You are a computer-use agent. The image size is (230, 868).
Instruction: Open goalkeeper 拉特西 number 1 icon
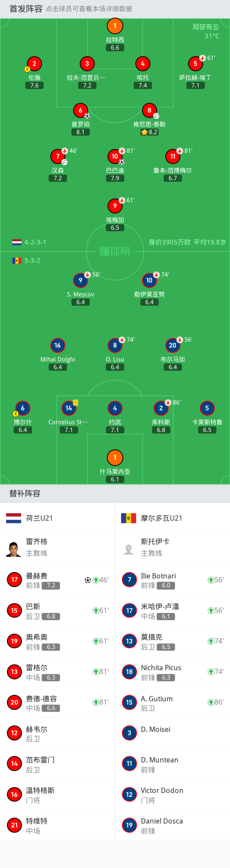pyautogui.click(x=115, y=26)
